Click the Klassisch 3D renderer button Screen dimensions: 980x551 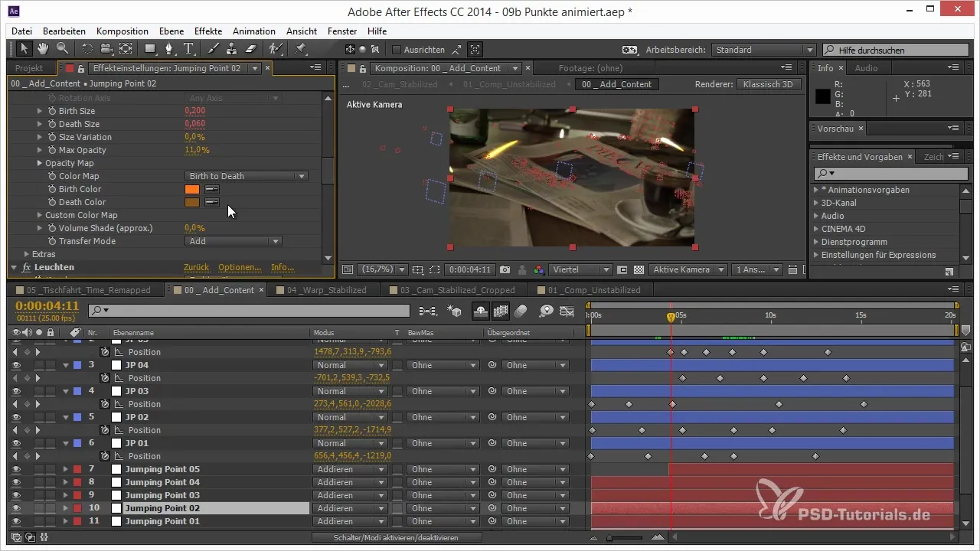[x=769, y=84]
